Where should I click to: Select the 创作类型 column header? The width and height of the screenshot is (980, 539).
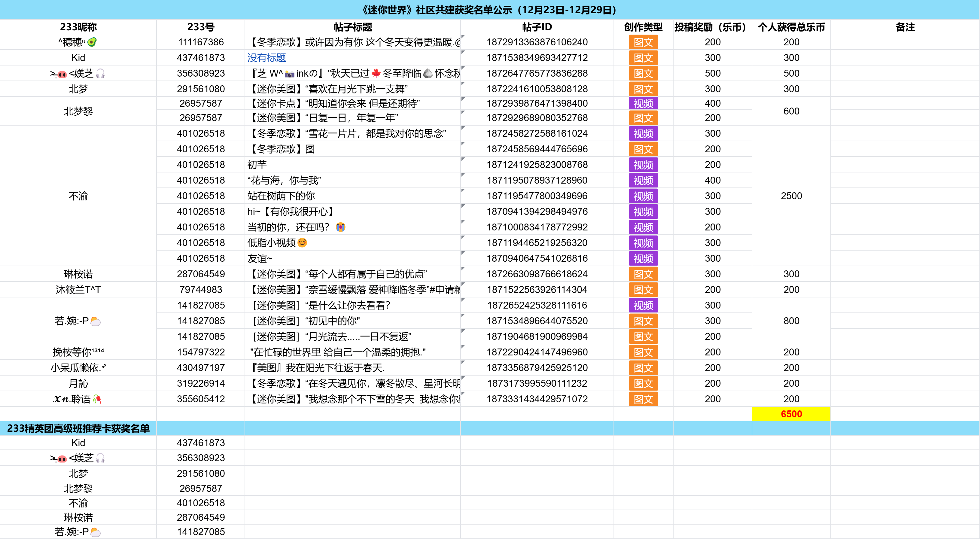(x=643, y=27)
